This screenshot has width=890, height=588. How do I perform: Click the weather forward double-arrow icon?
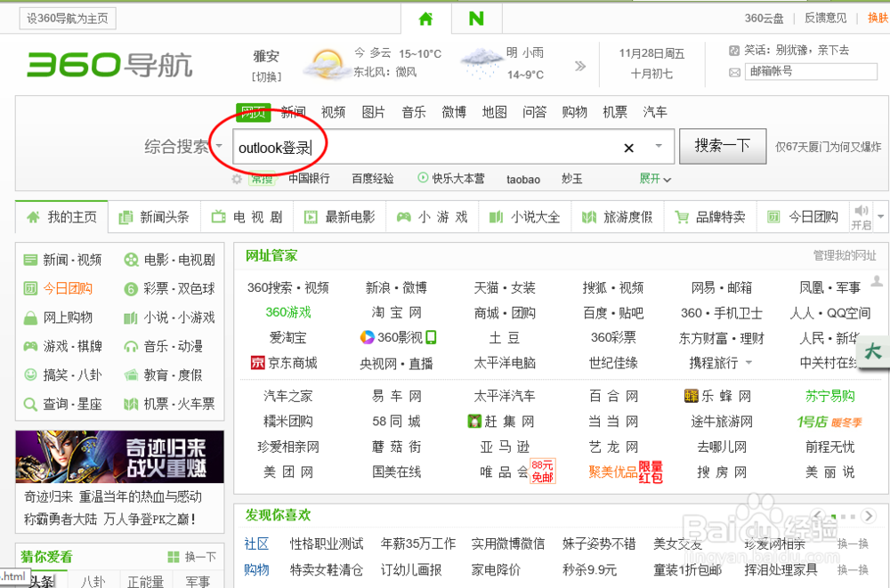pos(579,66)
